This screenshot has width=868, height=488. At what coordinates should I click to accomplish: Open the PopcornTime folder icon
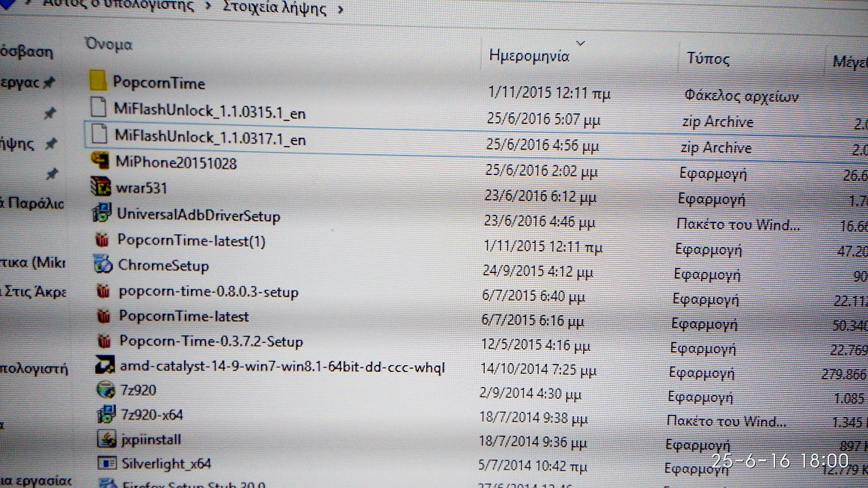(97, 81)
